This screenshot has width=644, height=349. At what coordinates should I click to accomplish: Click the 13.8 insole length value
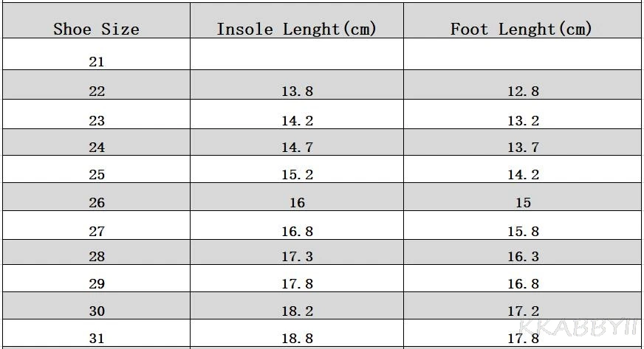(x=297, y=91)
